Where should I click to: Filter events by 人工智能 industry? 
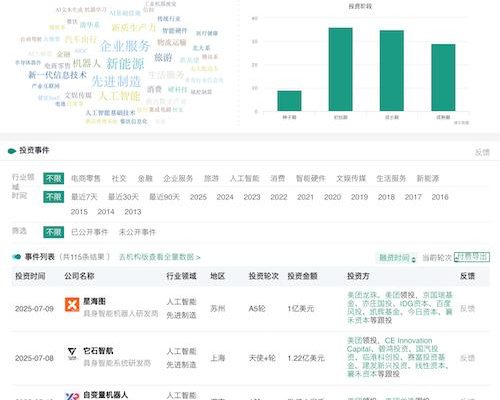[245, 179]
